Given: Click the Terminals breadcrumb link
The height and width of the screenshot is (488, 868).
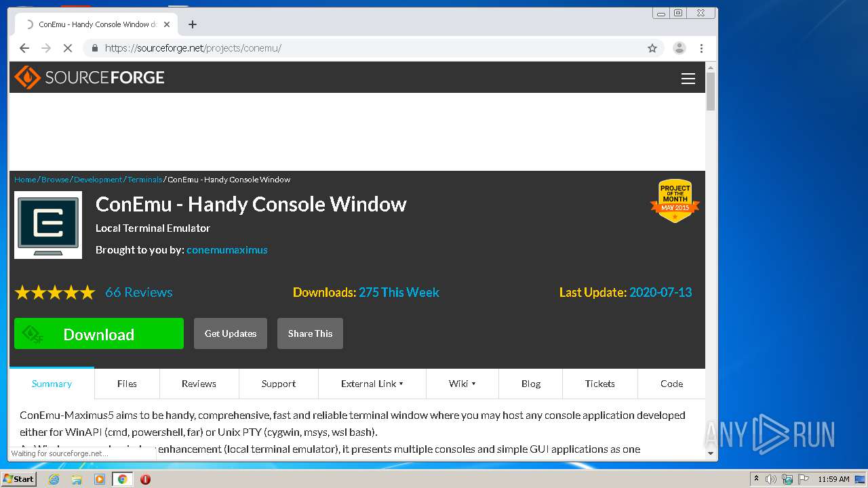Looking at the screenshot, I should (x=144, y=180).
